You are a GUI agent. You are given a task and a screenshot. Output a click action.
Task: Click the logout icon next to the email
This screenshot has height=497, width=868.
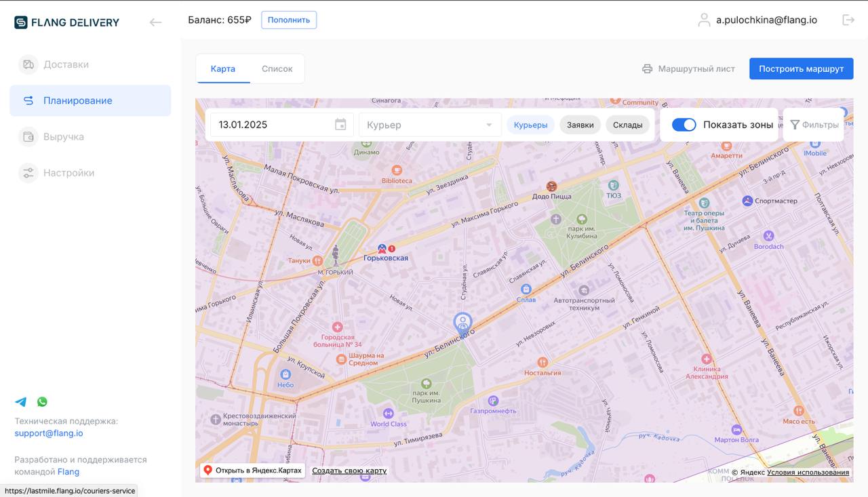[x=848, y=20]
